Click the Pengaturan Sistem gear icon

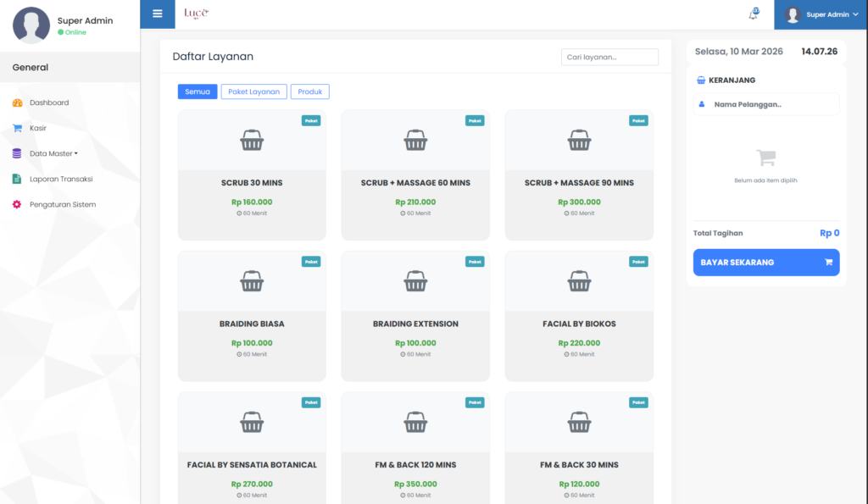pos(17,204)
